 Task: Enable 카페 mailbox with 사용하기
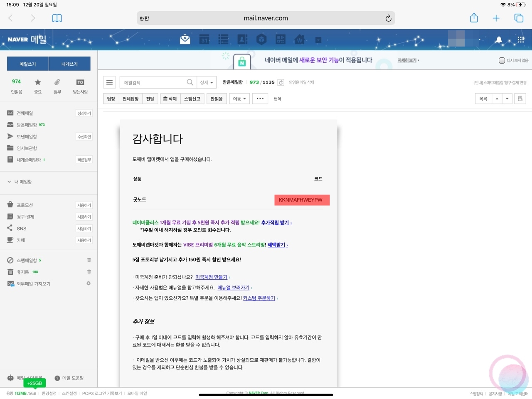[84, 240]
